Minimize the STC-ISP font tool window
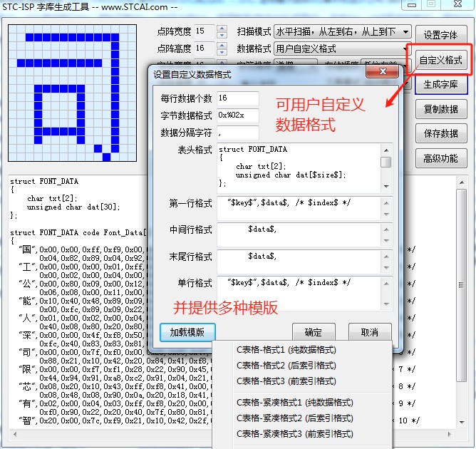 coord(412,5)
